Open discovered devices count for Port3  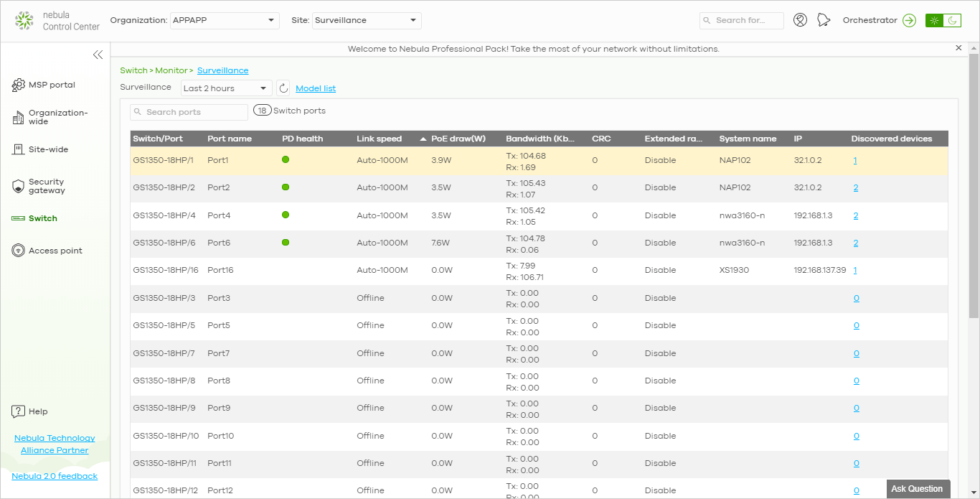pyautogui.click(x=857, y=298)
